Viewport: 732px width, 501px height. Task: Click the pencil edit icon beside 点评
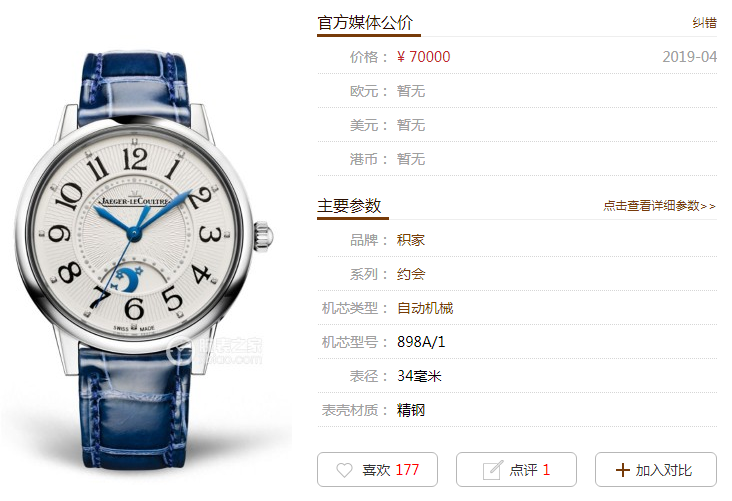(493, 470)
